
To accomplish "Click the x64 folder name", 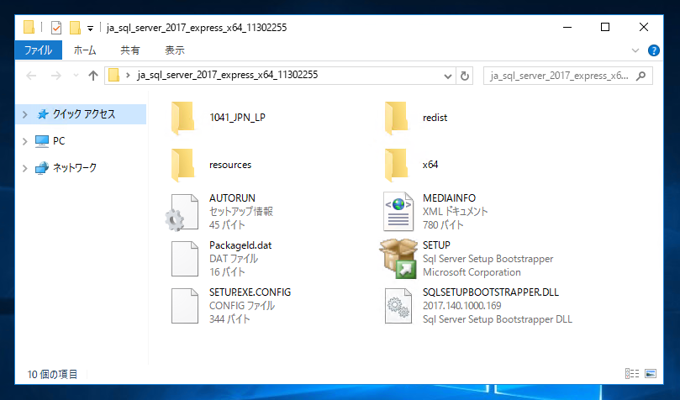I will [430, 165].
